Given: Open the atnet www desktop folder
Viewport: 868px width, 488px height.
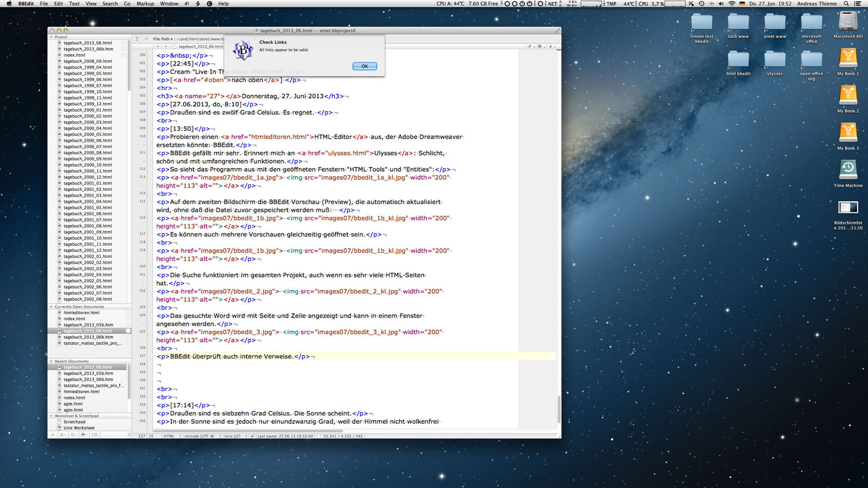Looking at the screenshot, I should (x=775, y=23).
